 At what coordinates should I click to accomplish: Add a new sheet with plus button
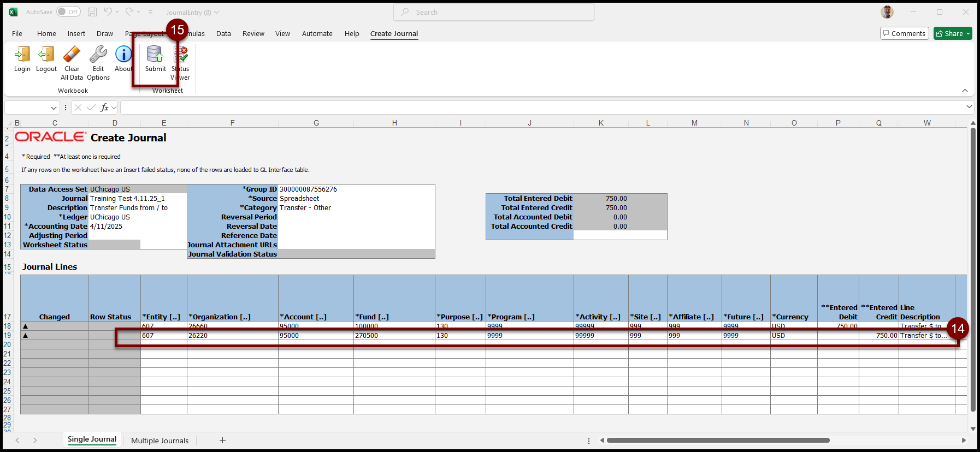click(x=222, y=441)
